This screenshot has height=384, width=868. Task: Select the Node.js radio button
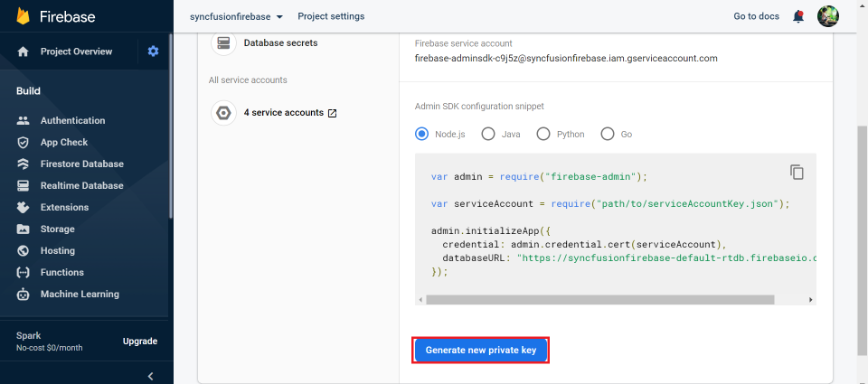point(422,134)
